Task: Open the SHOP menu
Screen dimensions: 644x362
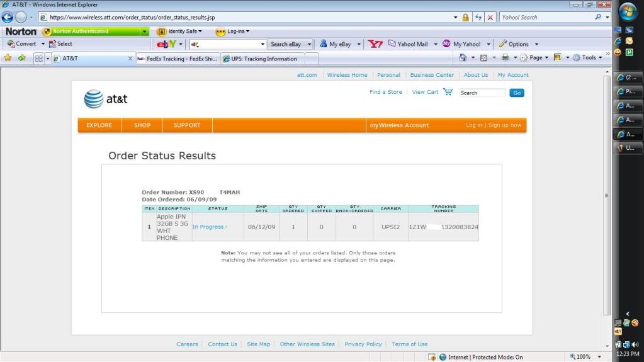Action: [x=142, y=125]
